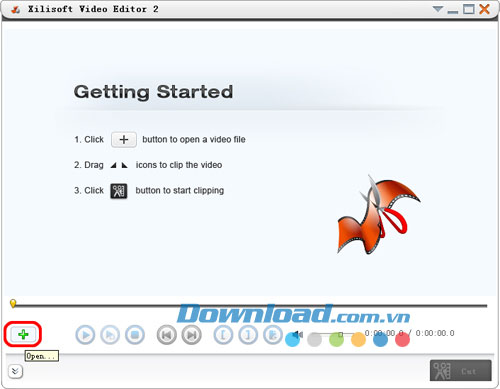Click the left clip marker triangle in step 2

113,165
